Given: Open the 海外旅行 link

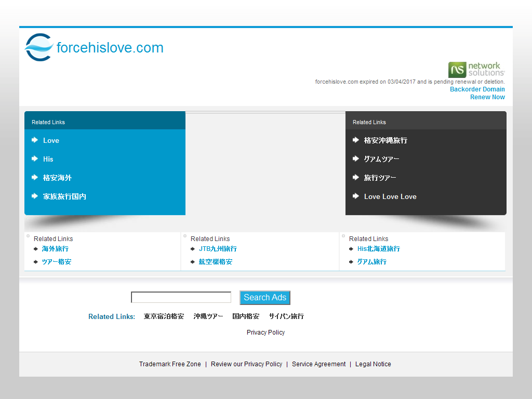Looking at the screenshot, I should click(x=55, y=249).
